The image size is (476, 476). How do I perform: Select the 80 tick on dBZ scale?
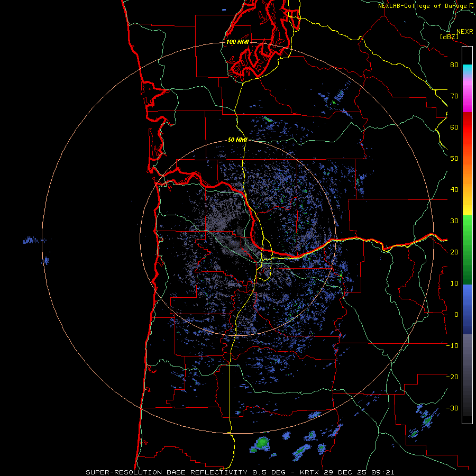[x=454, y=65]
